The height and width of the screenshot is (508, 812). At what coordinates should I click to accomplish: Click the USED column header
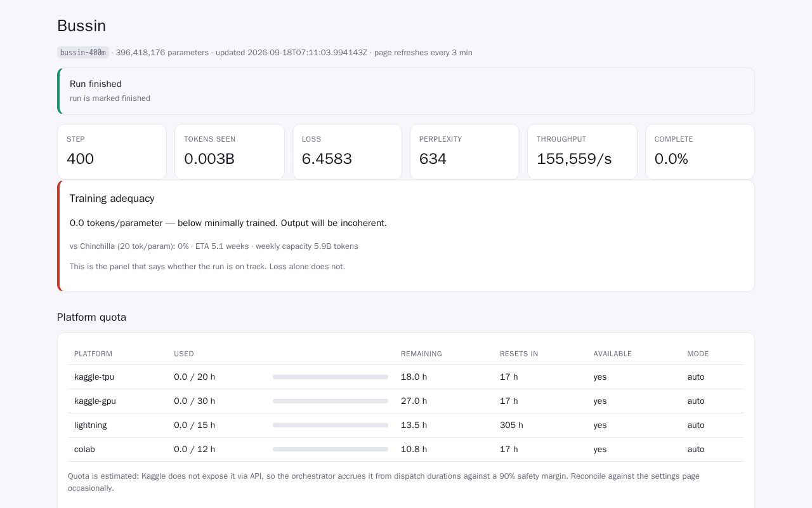pyautogui.click(x=184, y=354)
